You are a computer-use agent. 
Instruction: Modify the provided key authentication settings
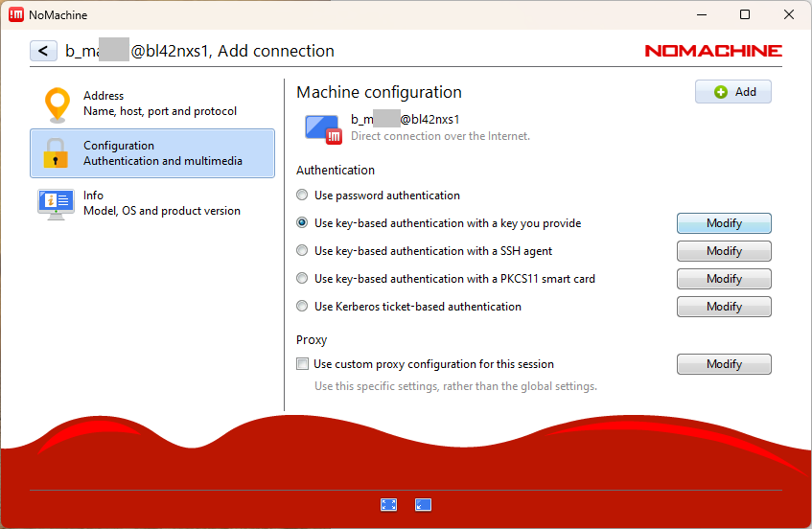[x=724, y=223]
